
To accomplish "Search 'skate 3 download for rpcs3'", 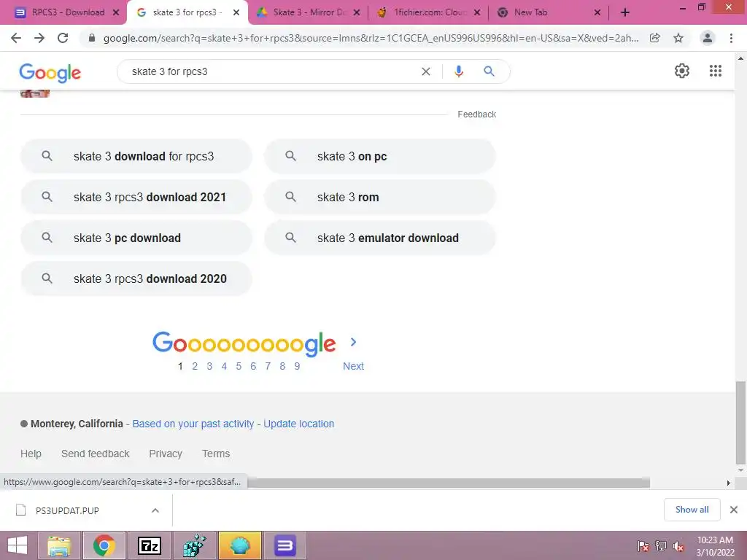I will click(x=136, y=156).
